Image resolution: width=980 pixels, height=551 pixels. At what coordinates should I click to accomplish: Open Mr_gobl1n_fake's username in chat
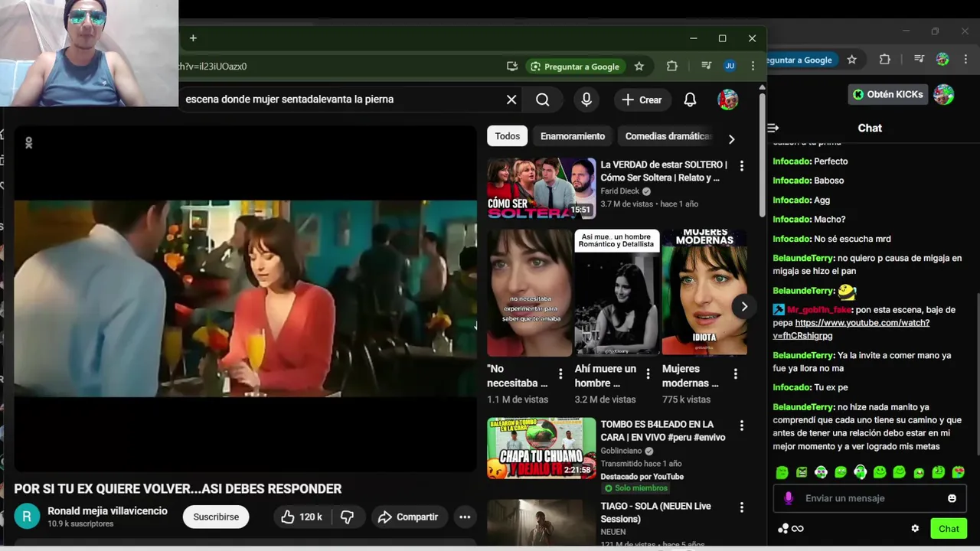(x=819, y=310)
